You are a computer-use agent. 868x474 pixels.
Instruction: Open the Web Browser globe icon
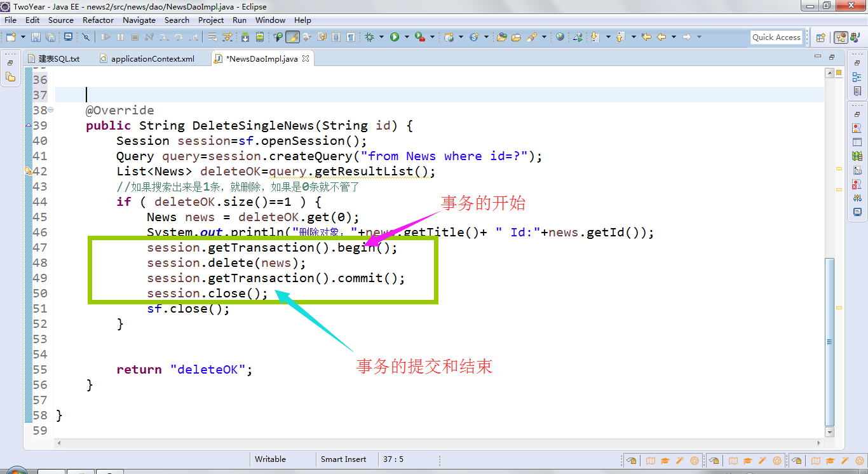pos(560,37)
